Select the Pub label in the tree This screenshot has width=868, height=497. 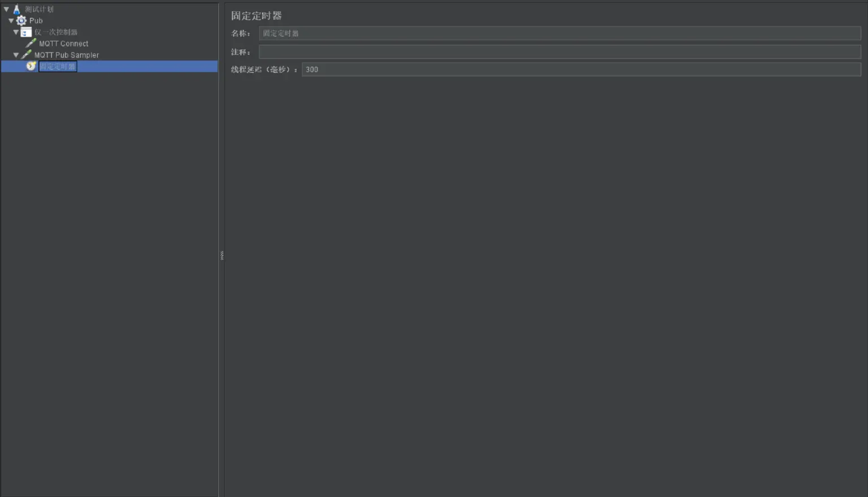[36, 20]
